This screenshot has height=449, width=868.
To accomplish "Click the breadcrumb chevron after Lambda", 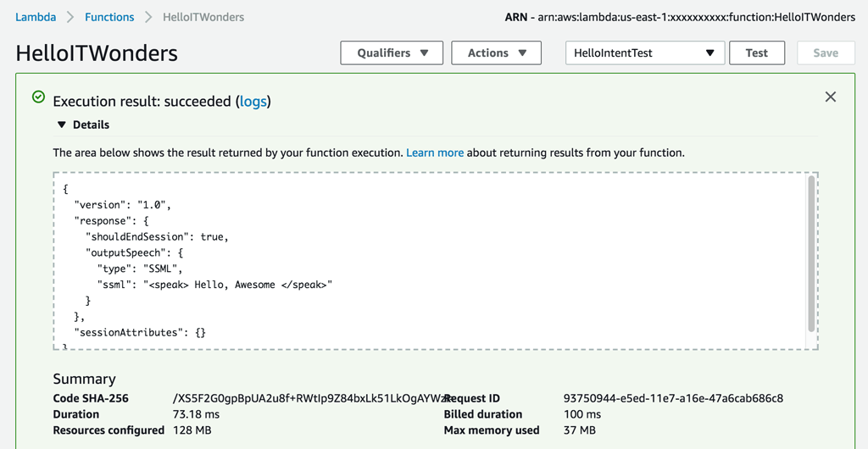I will 70,17.
